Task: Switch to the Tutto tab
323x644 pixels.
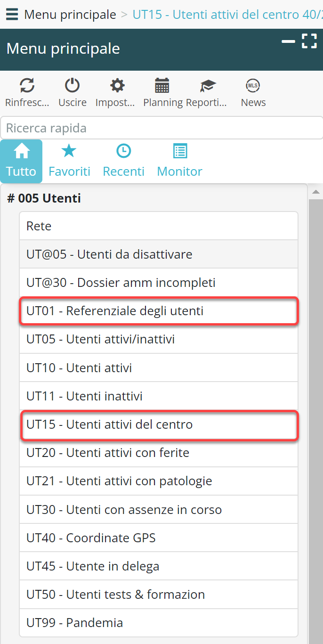Action: tap(21, 161)
